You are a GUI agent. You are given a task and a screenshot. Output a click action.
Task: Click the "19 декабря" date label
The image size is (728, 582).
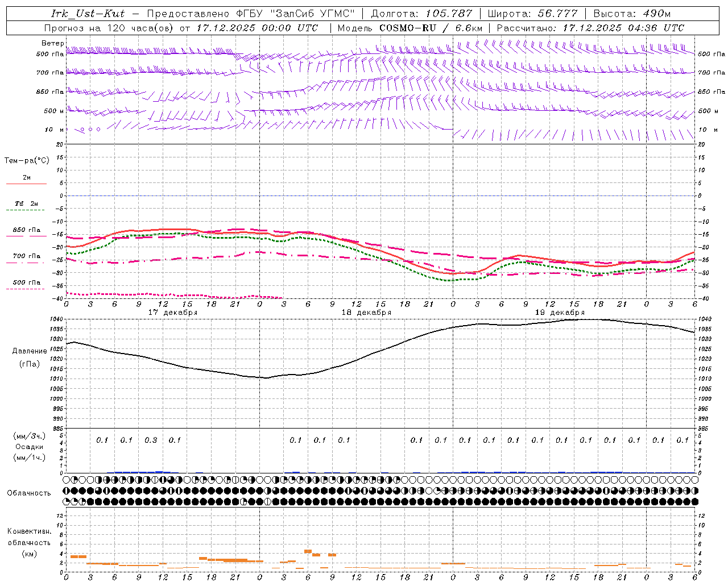point(560,313)
